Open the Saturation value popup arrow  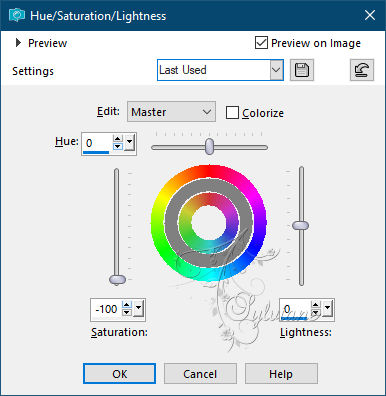pyautogui.click(x=138, y=309)
